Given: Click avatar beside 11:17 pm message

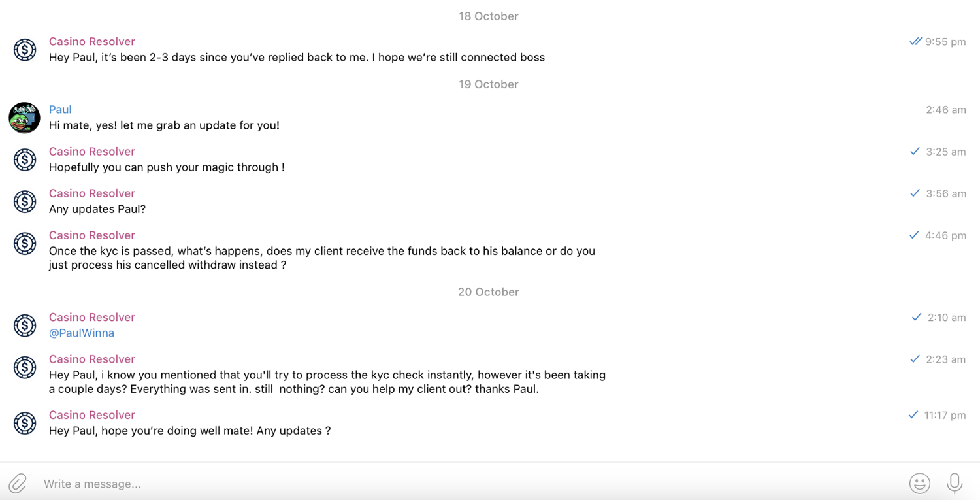Looking at the screenshot, I should point(25,423).
